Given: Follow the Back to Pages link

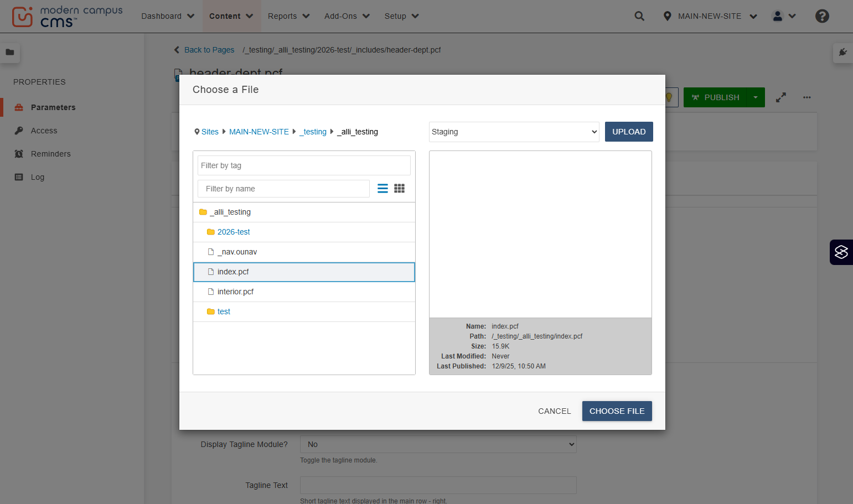Looking at the screenshot, I should tap(209, 50).
